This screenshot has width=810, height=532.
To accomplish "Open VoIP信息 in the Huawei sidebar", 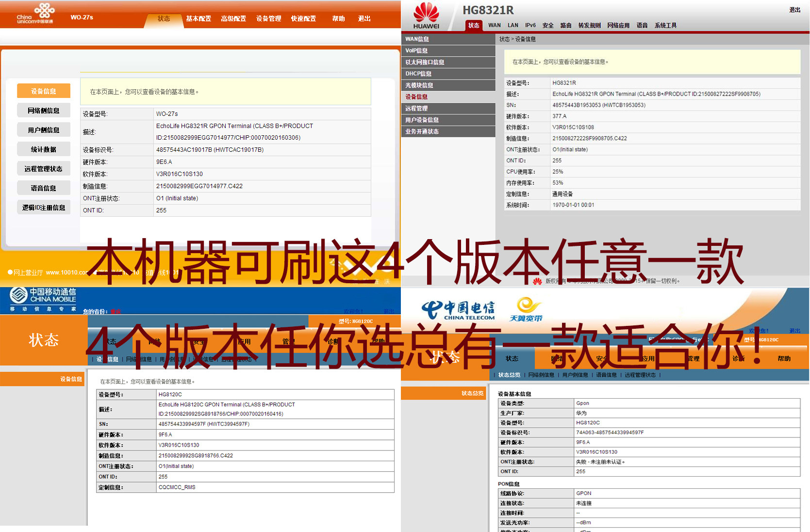I will [x=448, y=50].
